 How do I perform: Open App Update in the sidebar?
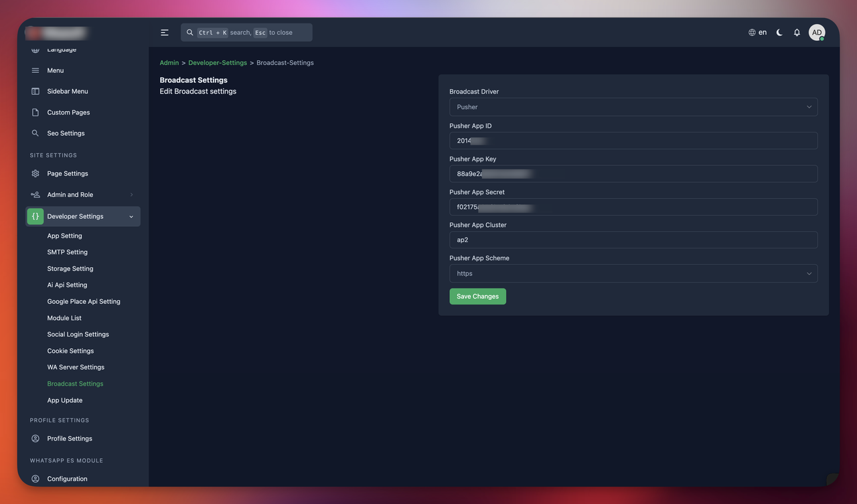[65, 400]
